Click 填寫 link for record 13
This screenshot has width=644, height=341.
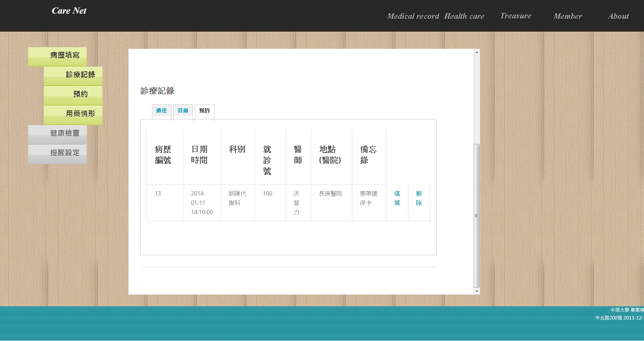(397, 198)
